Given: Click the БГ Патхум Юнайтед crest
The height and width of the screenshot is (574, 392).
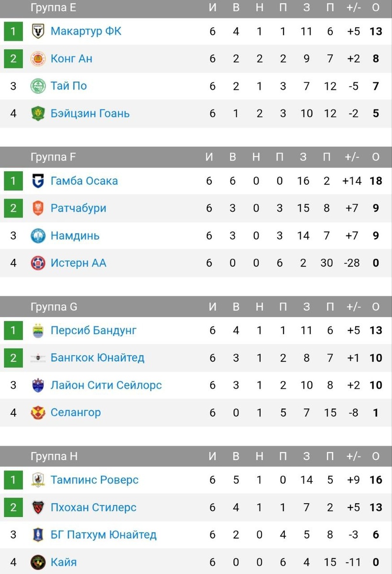Looking at the screenshot, I should 38,535.
